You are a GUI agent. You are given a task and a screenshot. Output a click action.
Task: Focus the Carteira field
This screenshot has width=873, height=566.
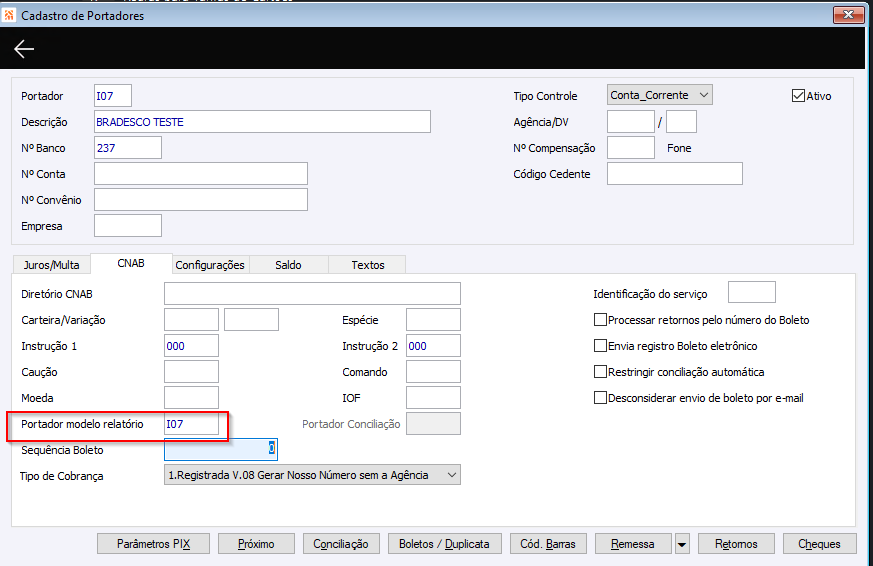[x=192, y=320]
